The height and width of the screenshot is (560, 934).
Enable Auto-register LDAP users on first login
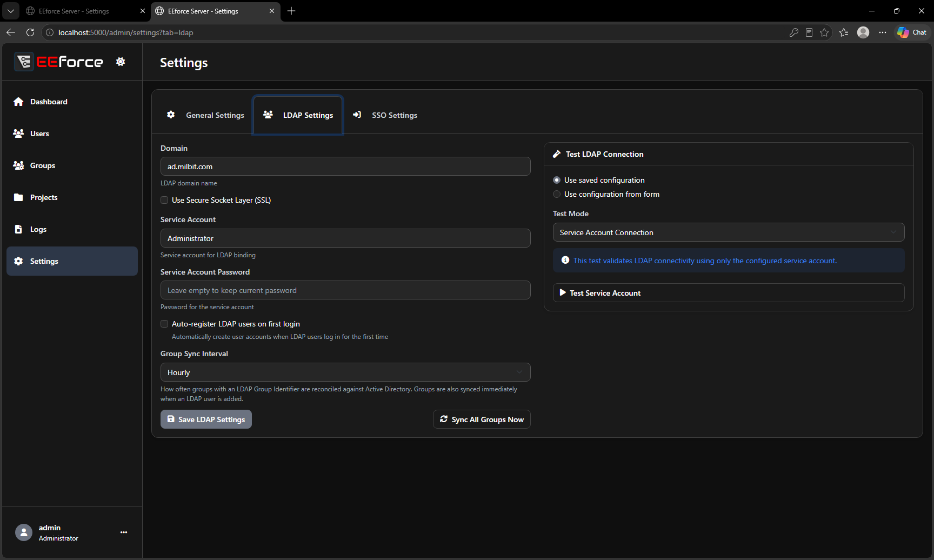point(164,324)
